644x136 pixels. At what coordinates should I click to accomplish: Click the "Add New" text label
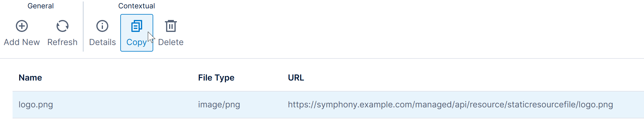[x=22, y=42]
